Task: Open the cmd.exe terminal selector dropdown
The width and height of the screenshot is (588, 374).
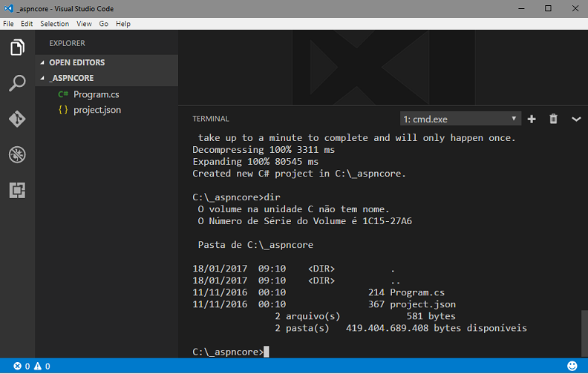Action: point(460,119)
